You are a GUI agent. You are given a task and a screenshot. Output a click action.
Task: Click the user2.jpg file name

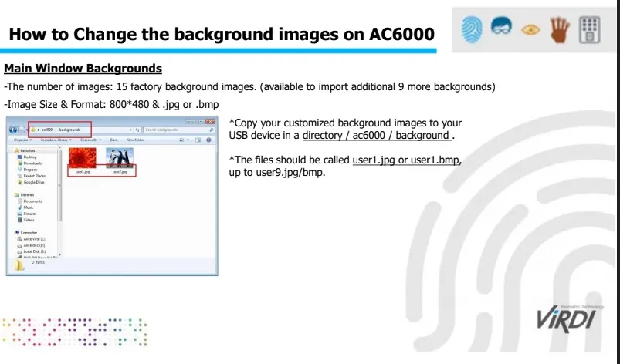[120, 172]
